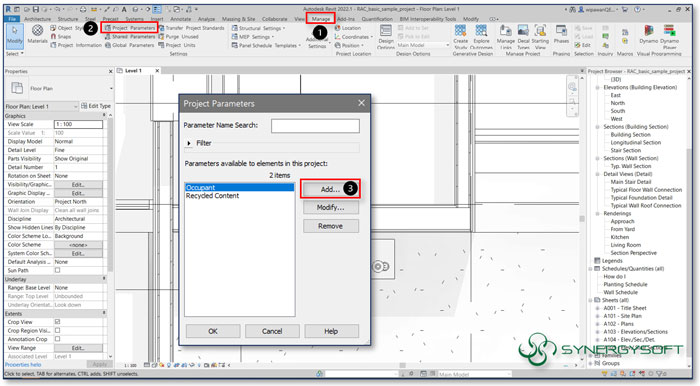Open Manage Links
The height and width of the screenshot is (386, 700).
tap(505, 37)
